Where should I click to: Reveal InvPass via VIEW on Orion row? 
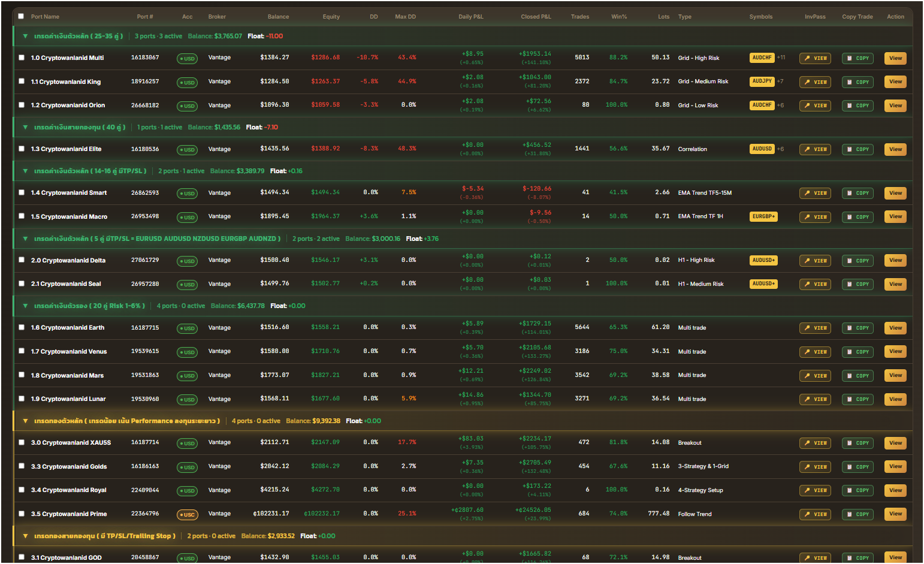click(x=815, y=105)
